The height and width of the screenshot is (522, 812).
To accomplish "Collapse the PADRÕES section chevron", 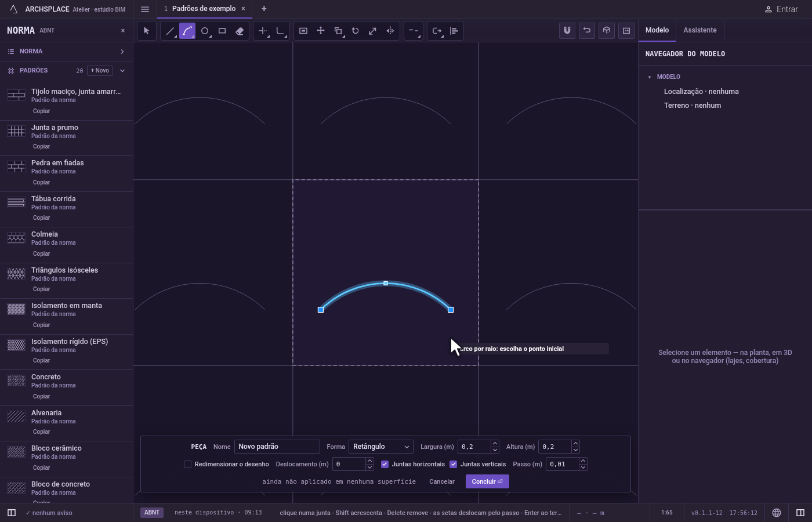I will pyautogui.click(x=122, y=71).
